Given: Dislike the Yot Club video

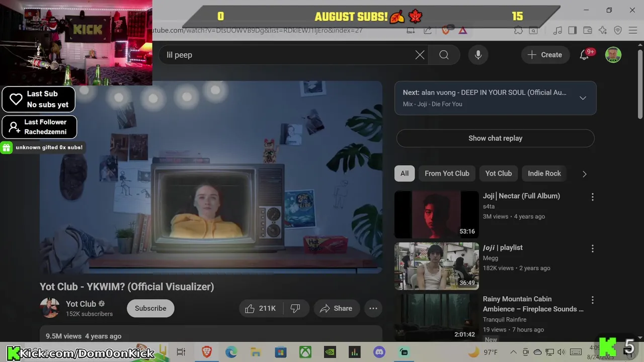Looking at the screenshot, I should click(295, 308).
